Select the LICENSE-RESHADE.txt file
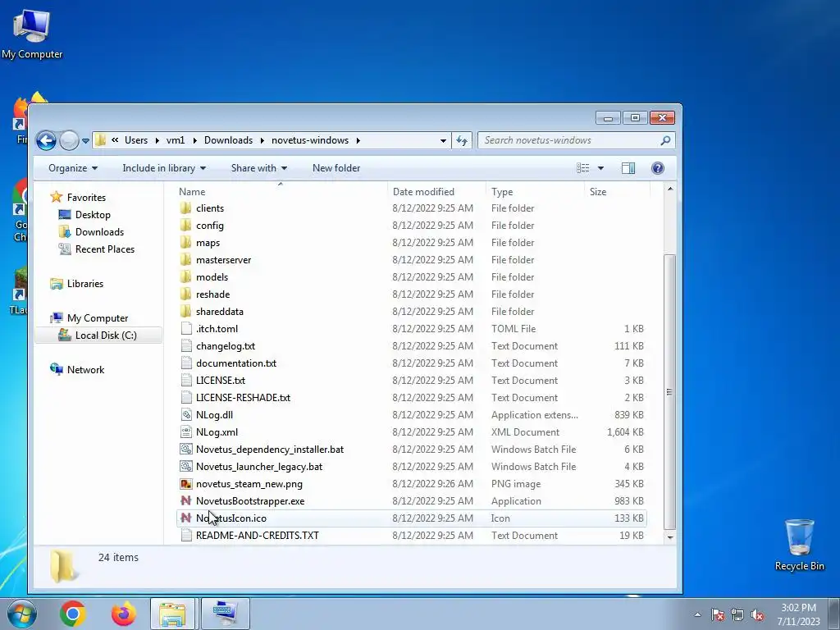840x630 pixels. point(412,398)
